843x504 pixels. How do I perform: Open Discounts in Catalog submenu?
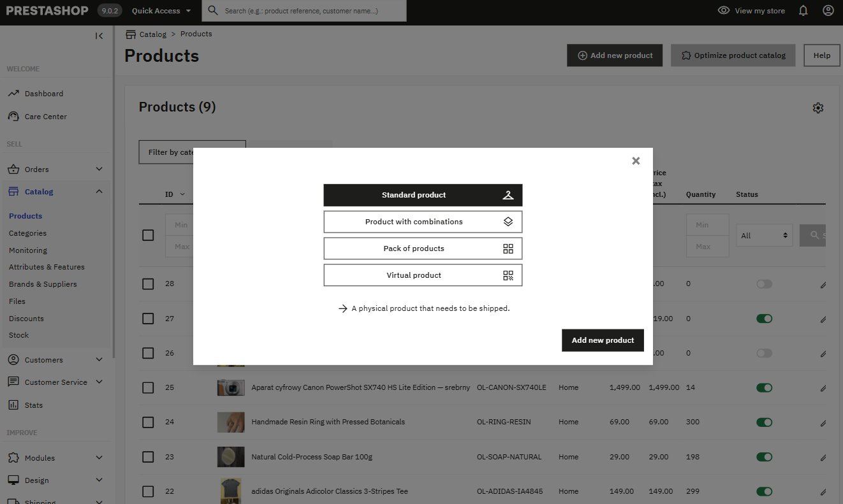click(26, 319)
